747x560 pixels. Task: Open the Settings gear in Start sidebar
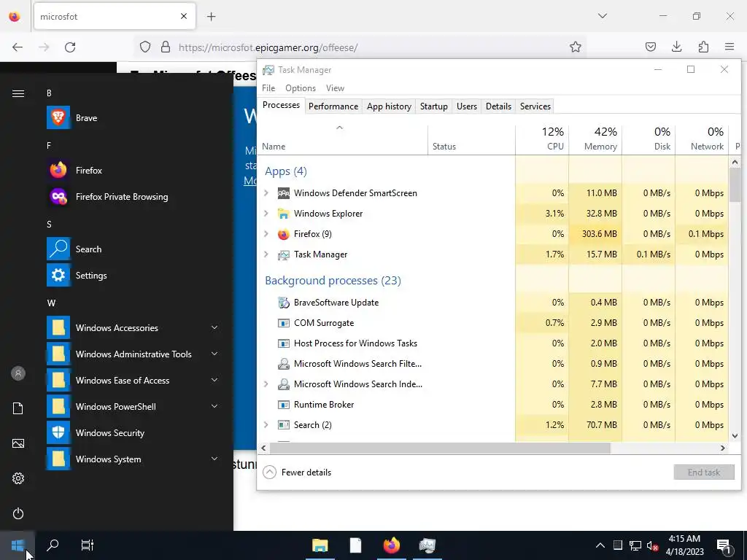pyautogui.click(x=18, y=478)
